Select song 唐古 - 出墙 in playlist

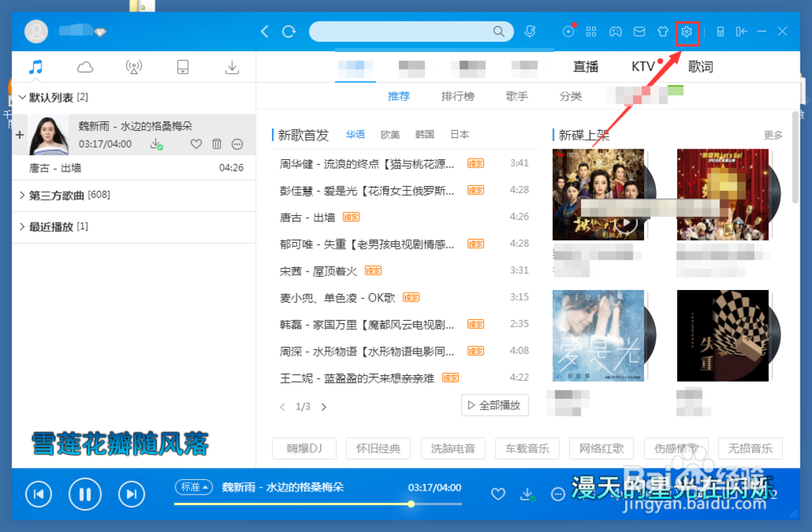pos(135,168)
